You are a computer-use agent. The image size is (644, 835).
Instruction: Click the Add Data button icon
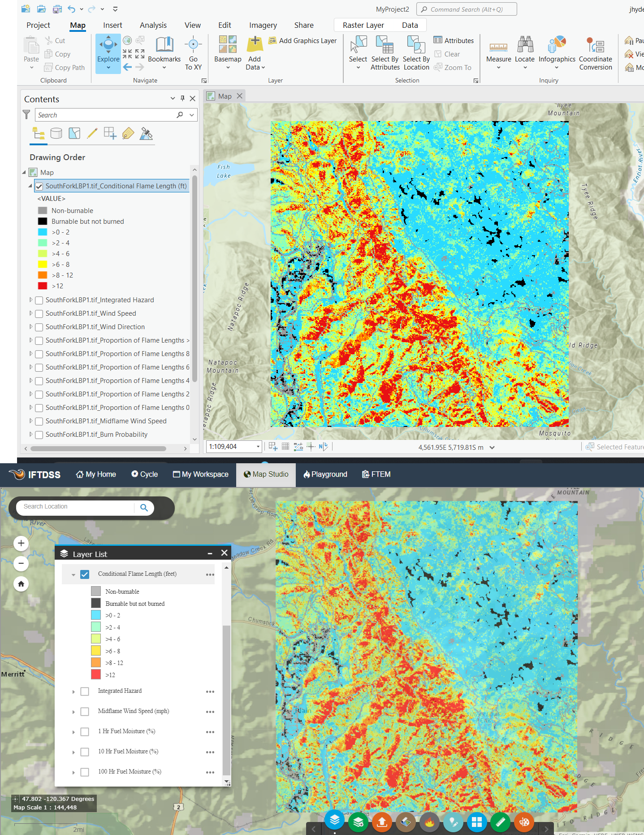tap(255, 44)
